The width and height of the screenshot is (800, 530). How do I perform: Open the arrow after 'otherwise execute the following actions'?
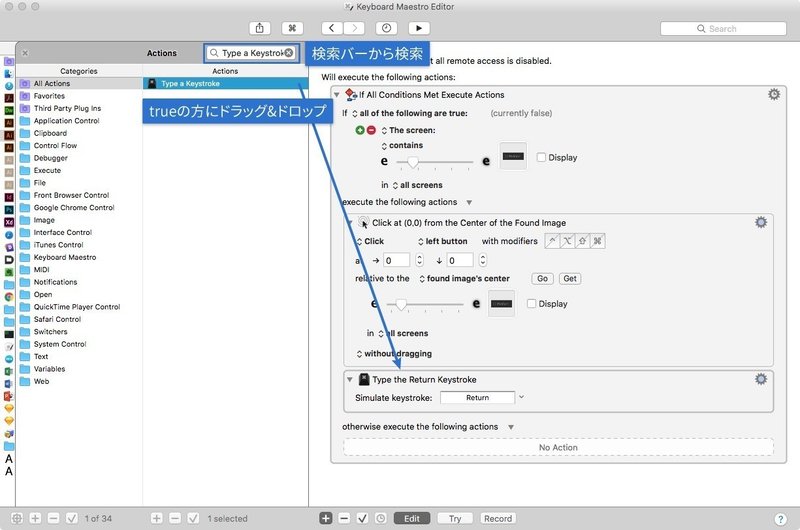(x=511, y=427)
